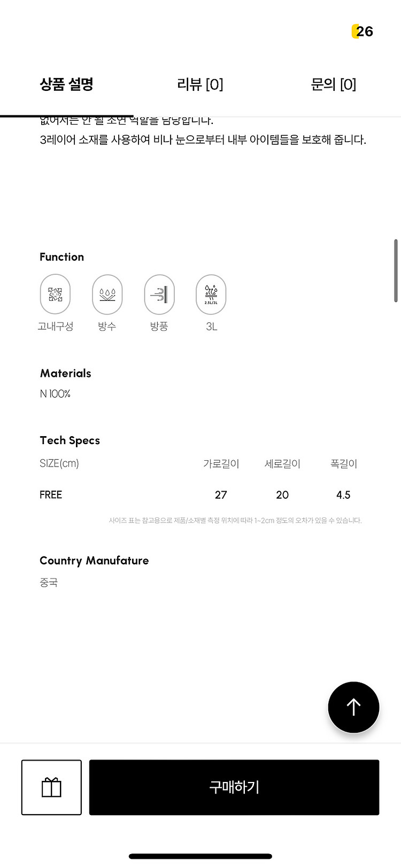Select the FREE size row label
The height and width of the screenshot is (868, 401).
click(x=51, y=495)
